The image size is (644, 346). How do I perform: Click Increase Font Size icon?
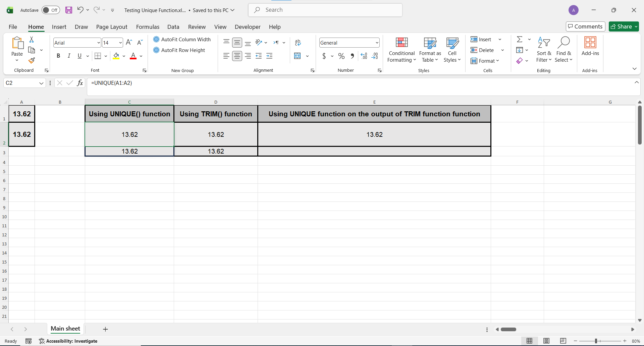coord(129,43)
